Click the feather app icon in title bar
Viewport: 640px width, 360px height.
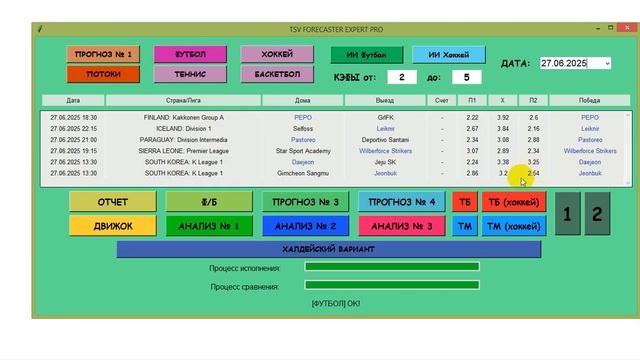click(40, 29)
